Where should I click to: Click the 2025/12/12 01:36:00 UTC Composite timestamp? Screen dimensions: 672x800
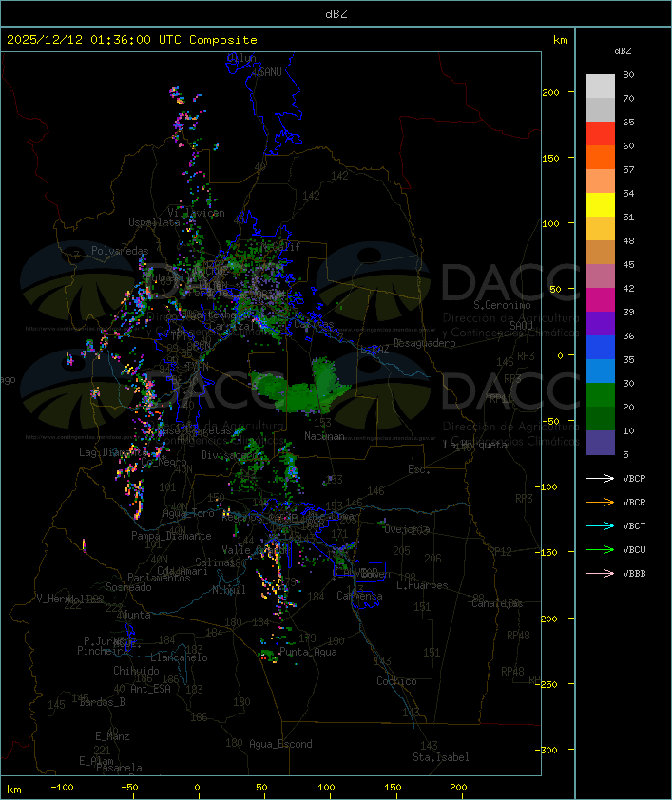(132, 39)
